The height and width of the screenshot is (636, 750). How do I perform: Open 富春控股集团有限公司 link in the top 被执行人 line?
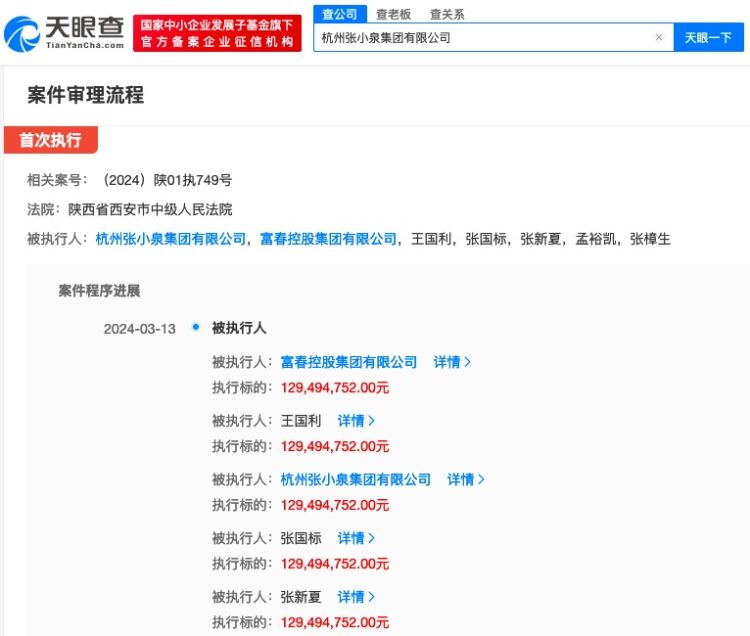[x=328, y=239]
